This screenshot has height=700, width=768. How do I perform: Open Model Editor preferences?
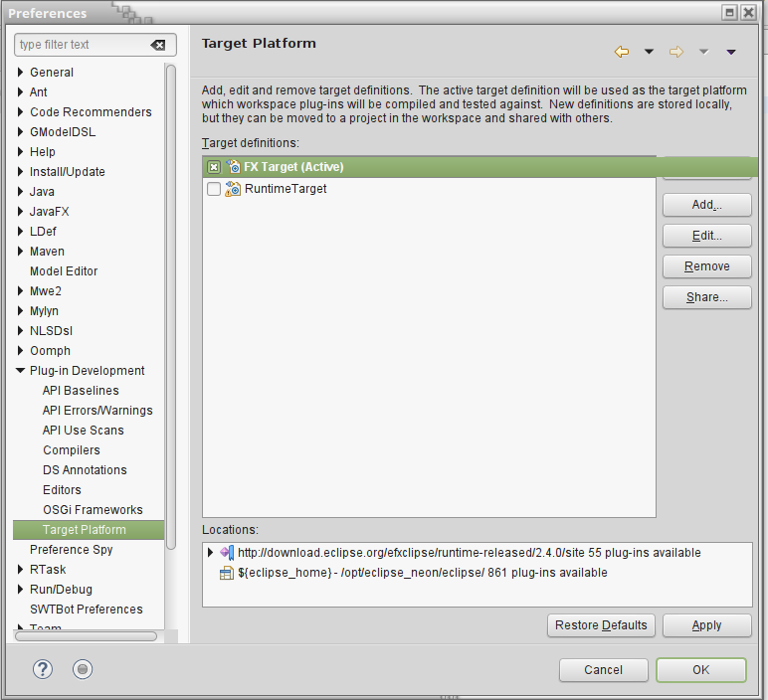point(64,271)
